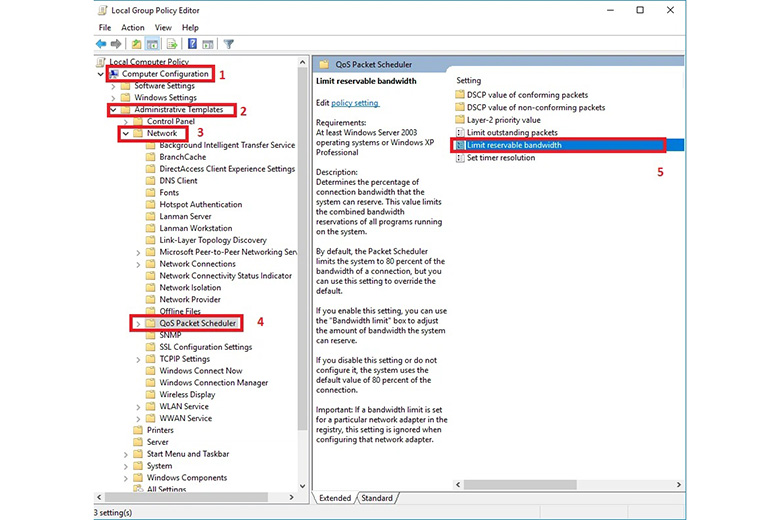The height and width of the screenshot is (520, 780).
Task: Click the Up one level folder icon
Action: 136,44
